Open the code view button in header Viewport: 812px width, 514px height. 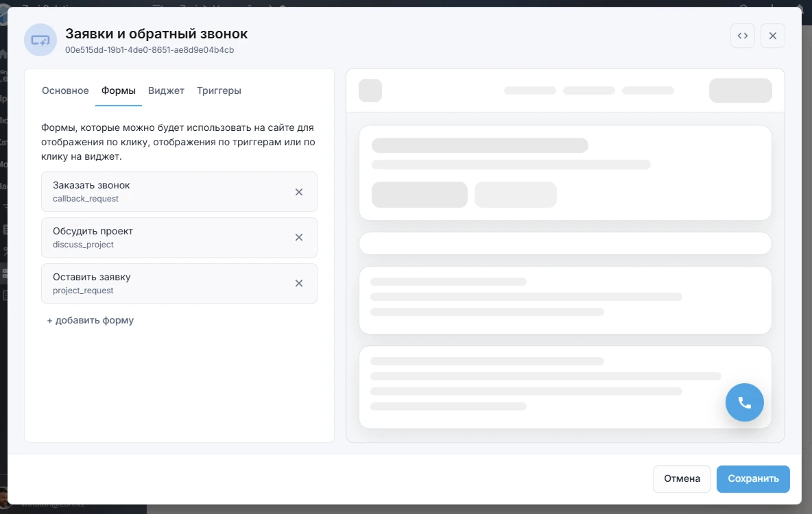tap(742, 36)
